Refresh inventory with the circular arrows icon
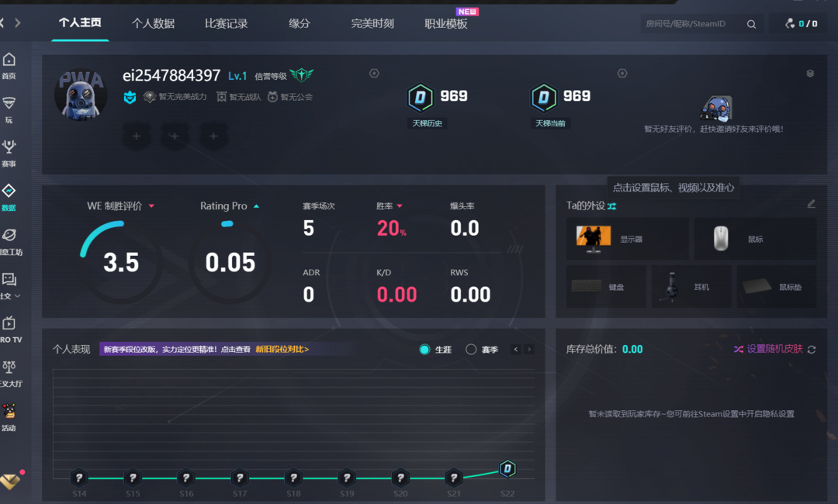Image resolution: width=838 pixels, height=504 pixels. coord(812,349)
